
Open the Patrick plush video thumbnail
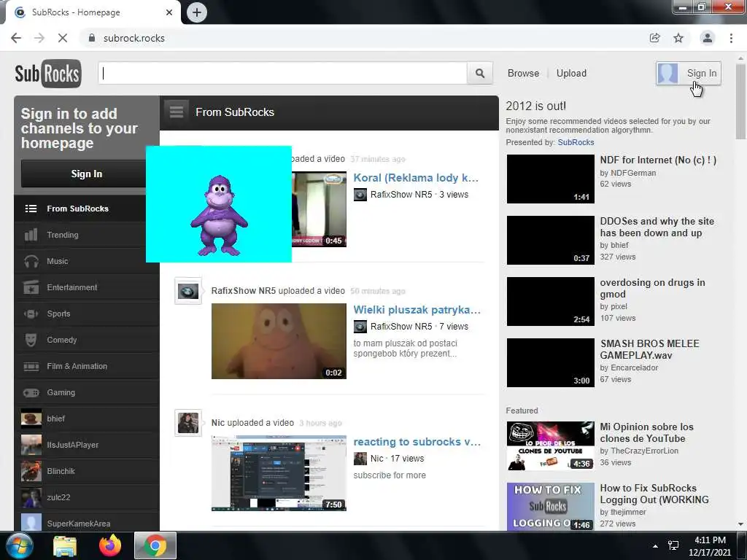[x=279, y=341]
